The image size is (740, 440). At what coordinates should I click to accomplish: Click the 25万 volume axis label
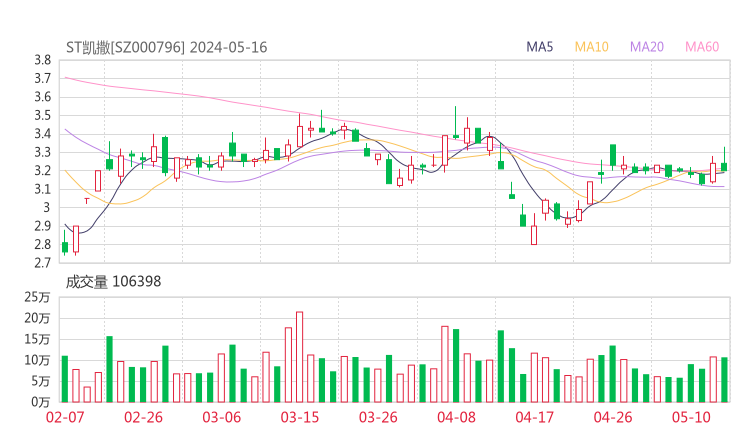(x=37, y=297)
